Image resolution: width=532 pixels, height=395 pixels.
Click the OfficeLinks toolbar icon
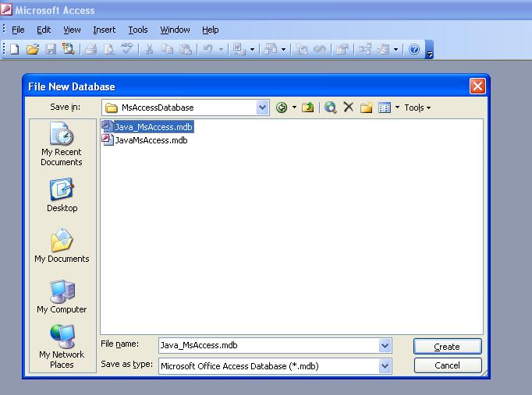[239, 49]
